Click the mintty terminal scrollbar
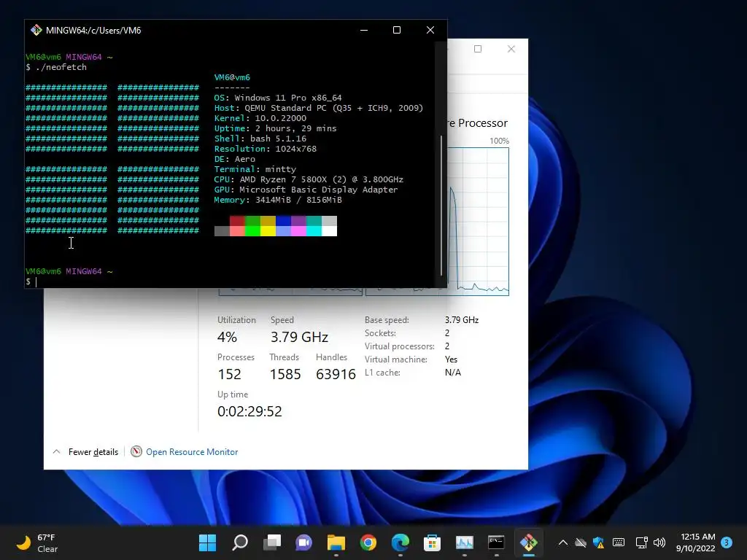 (441, 205)
